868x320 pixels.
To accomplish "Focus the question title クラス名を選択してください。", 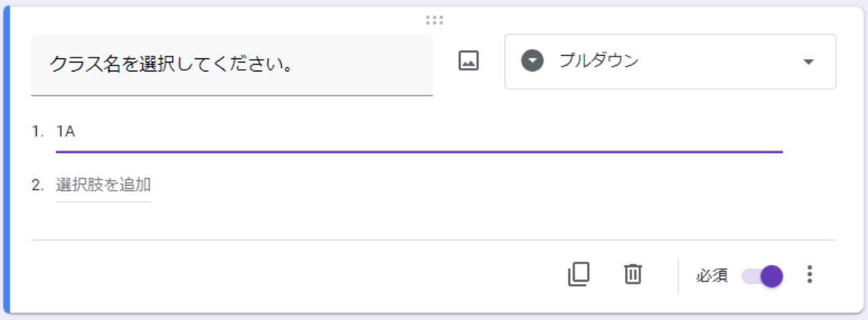I will pos(232,65).
